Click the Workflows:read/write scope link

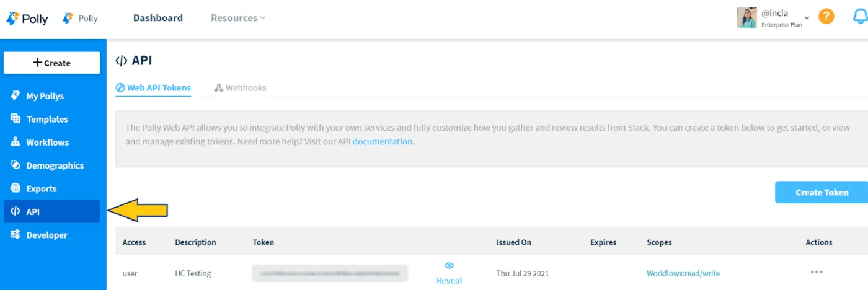(683, 273)
